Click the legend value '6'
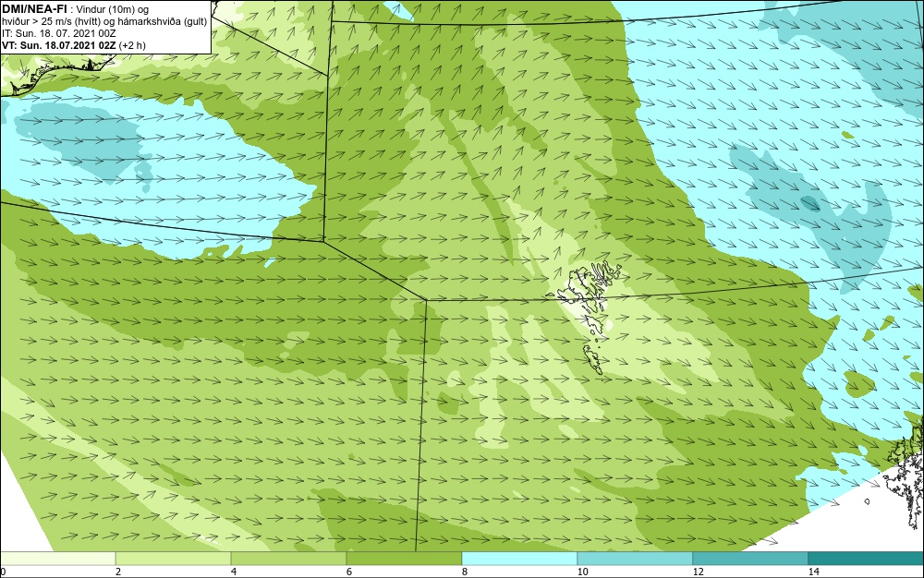The width and height of the screenshot is (924, 578). point(349,572)
